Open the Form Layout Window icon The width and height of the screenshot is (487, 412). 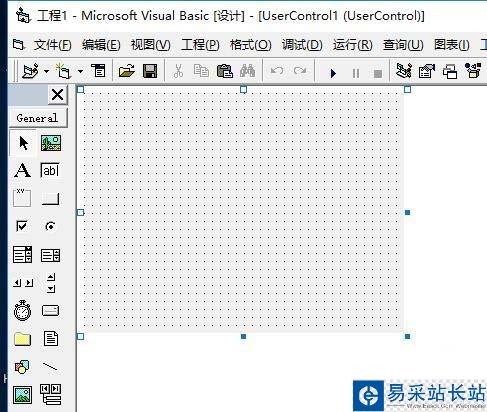pos(450,71)
